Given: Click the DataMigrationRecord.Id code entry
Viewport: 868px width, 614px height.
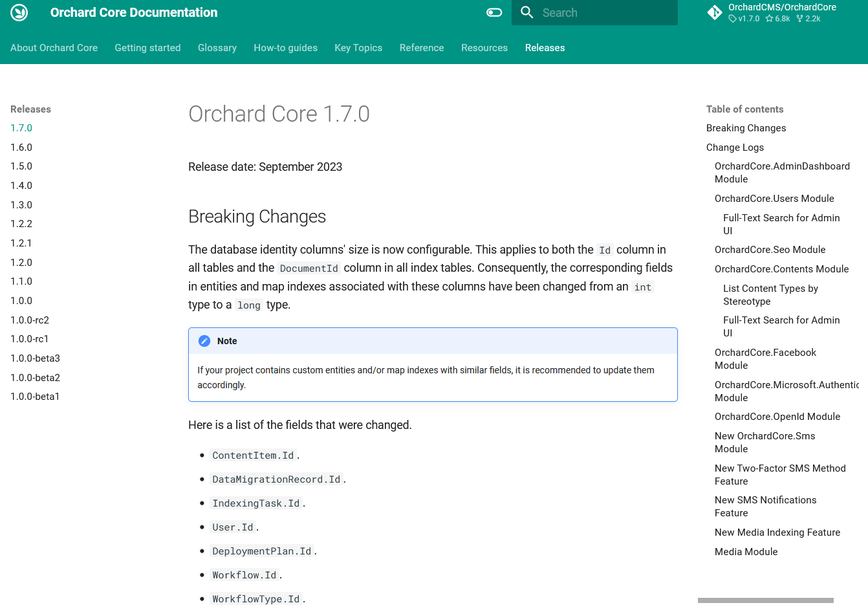Looking at the screenshot, I should click(276, 479).
